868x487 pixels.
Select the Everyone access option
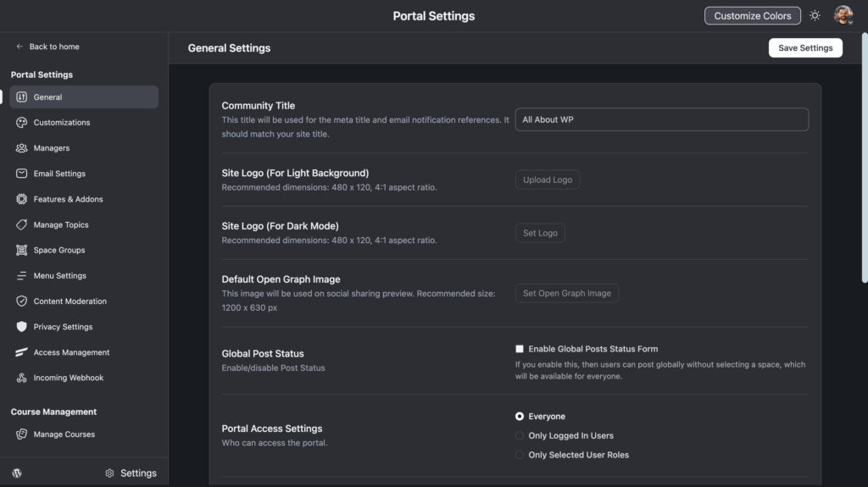pyautogui.click(x=520, y=416)
